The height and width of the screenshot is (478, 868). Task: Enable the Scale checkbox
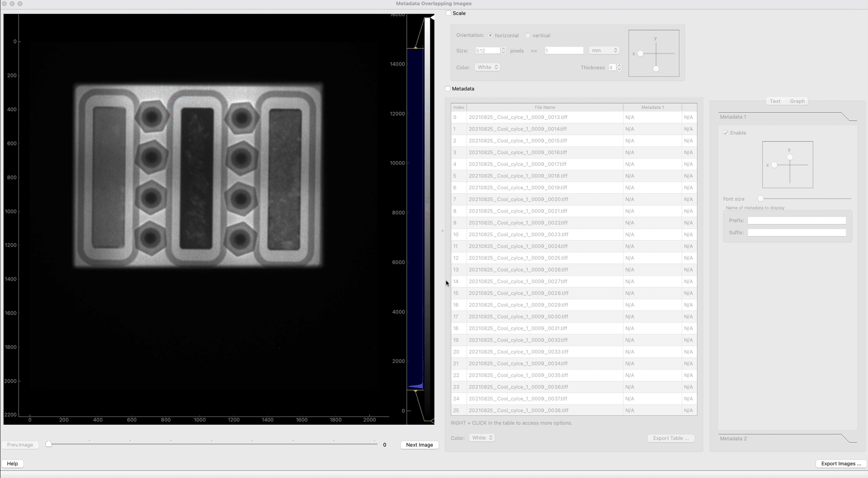coord(448,13)
